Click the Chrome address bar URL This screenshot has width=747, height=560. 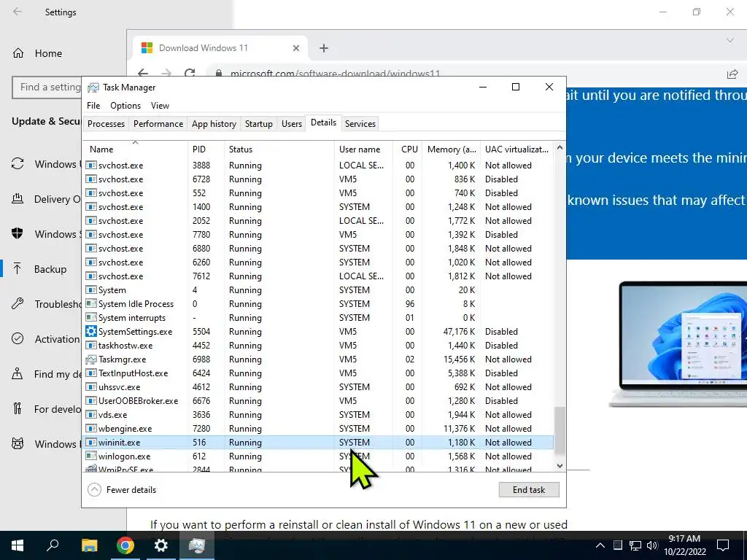(335, 74)
